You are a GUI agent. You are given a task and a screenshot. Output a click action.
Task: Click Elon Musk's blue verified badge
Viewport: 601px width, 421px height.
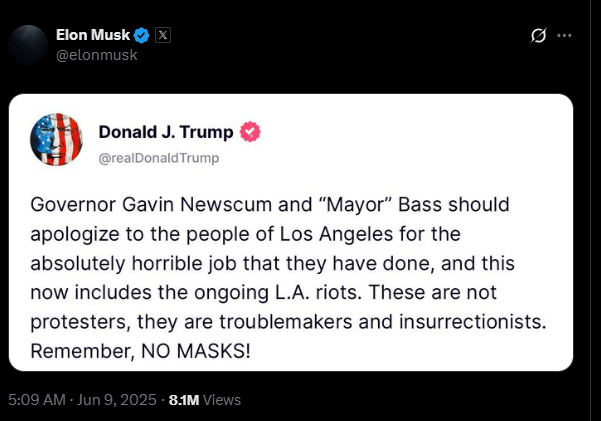142,35
